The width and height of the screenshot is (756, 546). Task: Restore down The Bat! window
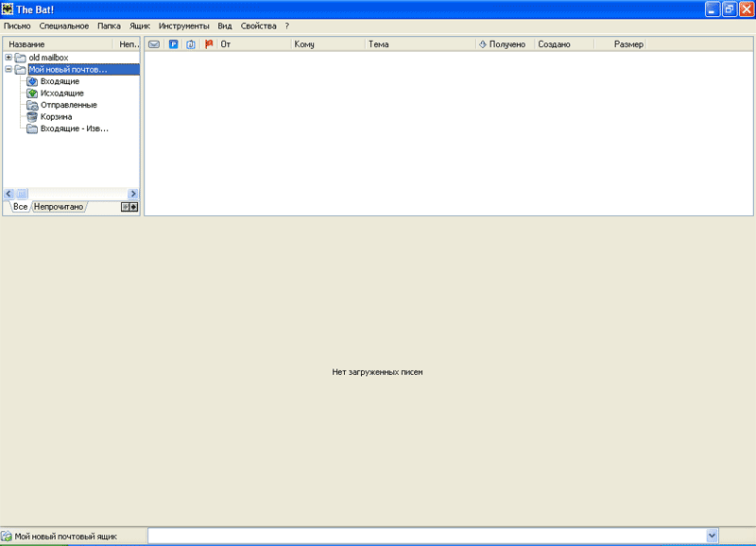(730, 9)
